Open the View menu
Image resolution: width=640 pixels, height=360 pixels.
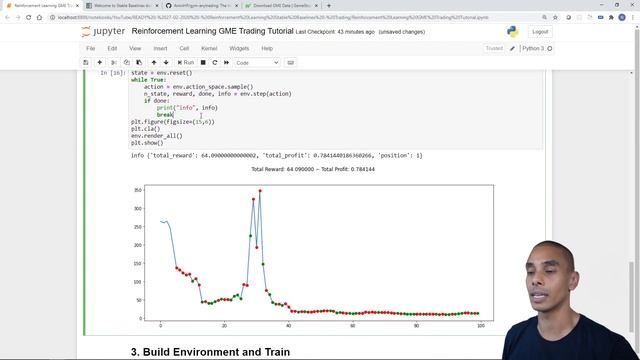pyautogui.click(x=135, y=48)
